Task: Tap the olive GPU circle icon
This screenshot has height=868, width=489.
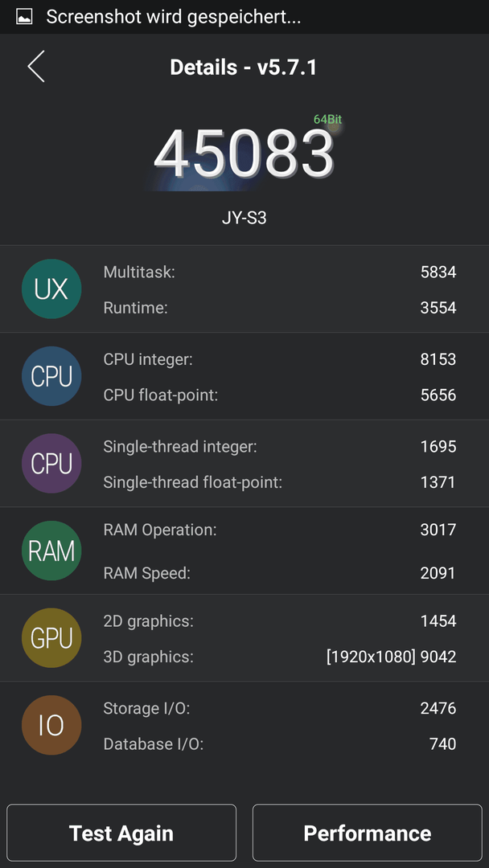Action: click(51, 637)
